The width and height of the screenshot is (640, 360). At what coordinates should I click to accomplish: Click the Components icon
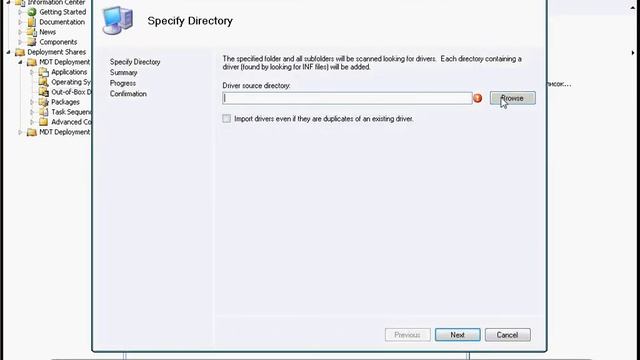point(32,42)
